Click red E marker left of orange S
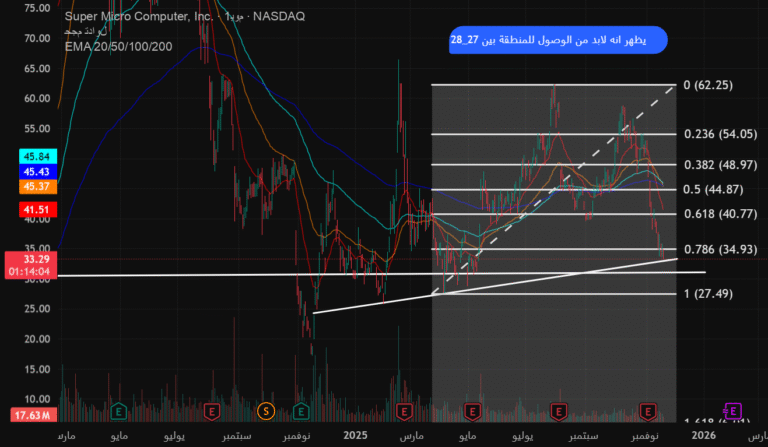Screen dimensions: 768x447 click(211, 410)
